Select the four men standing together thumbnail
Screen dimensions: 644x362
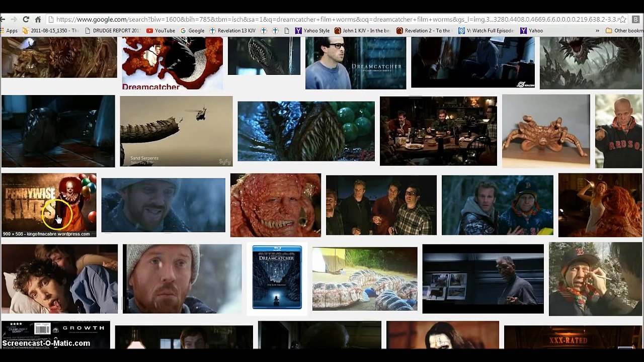(x=381, y=205)
